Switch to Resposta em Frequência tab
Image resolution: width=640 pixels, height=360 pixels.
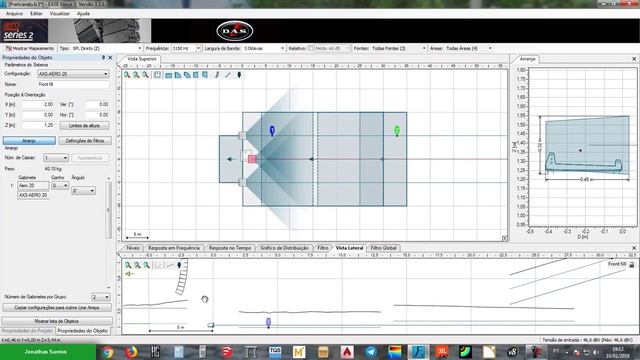(173, 248)
